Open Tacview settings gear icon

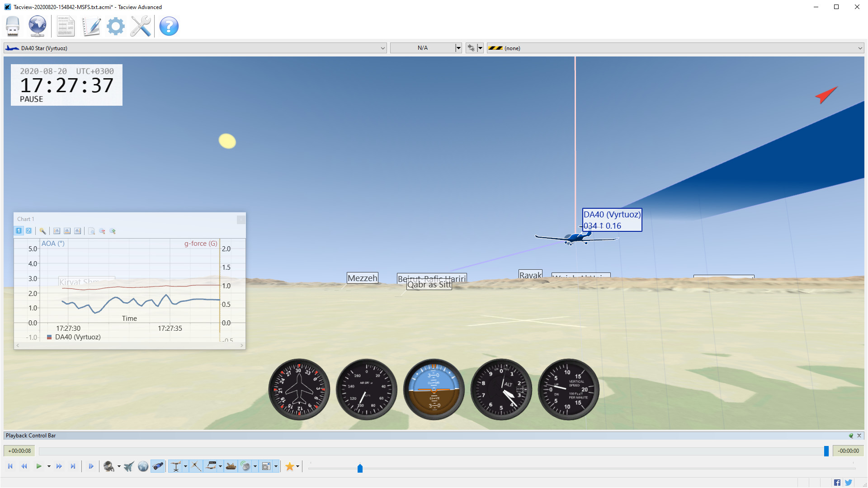click(115, 26)
